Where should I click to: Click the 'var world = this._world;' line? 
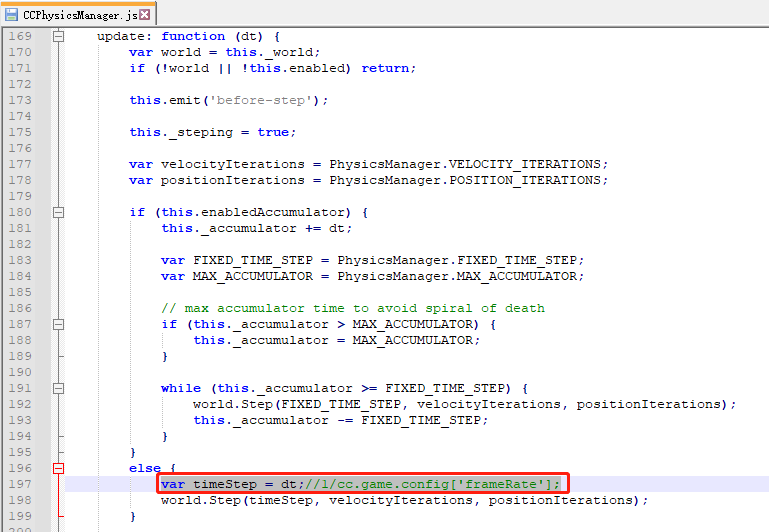pos(225,52)
